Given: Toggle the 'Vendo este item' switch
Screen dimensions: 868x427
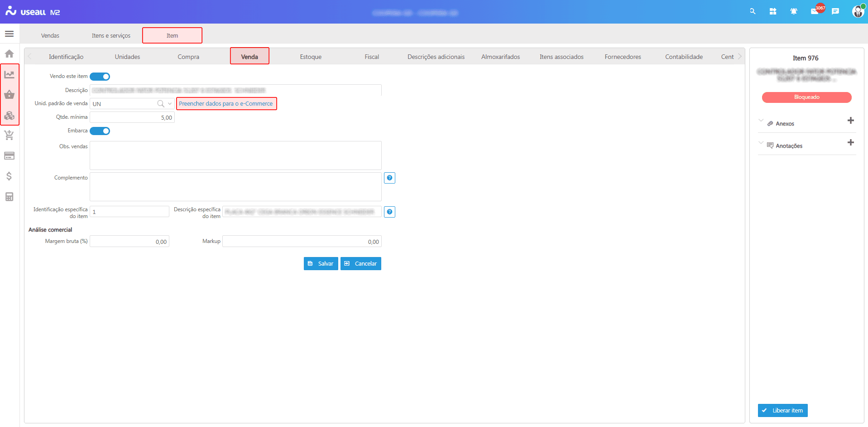Looking at the screenshot, I should pos(100,77).
